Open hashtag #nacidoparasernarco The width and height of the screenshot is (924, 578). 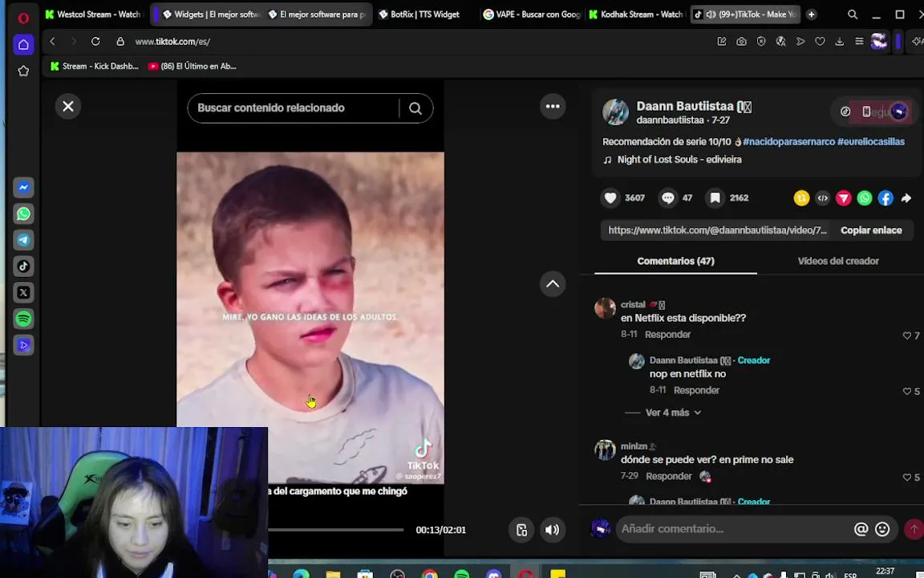pyautogui.click(x=788, y=141)
